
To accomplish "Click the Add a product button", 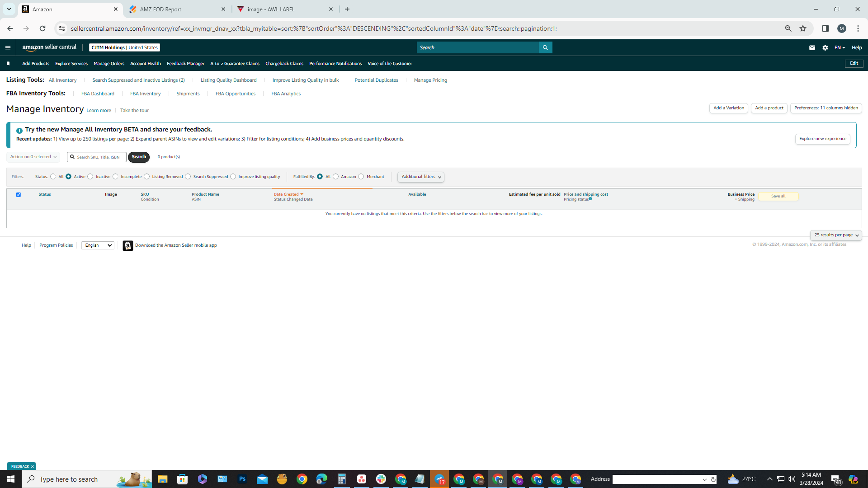I will (769, 108).
